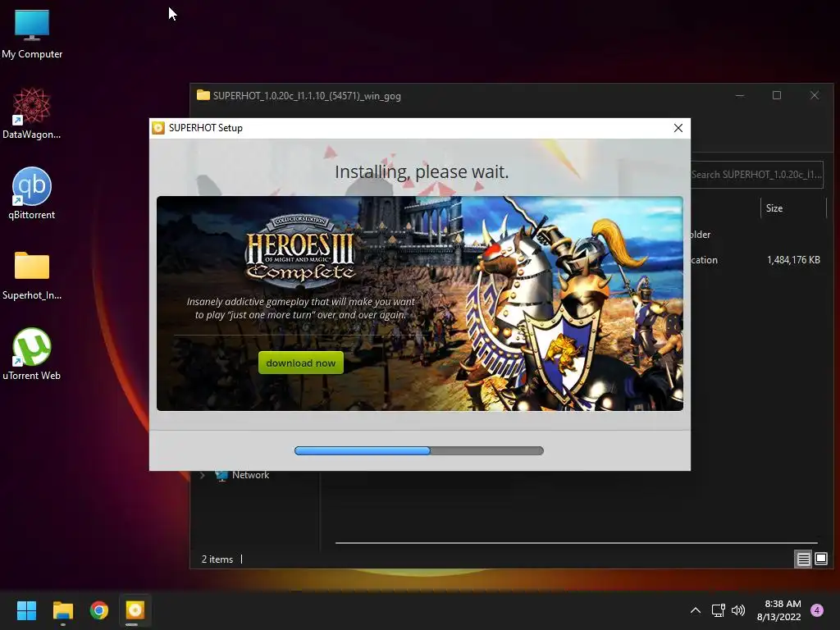Click the Heroes III Complete banner

pyautogui.click(x=419, y=304)
